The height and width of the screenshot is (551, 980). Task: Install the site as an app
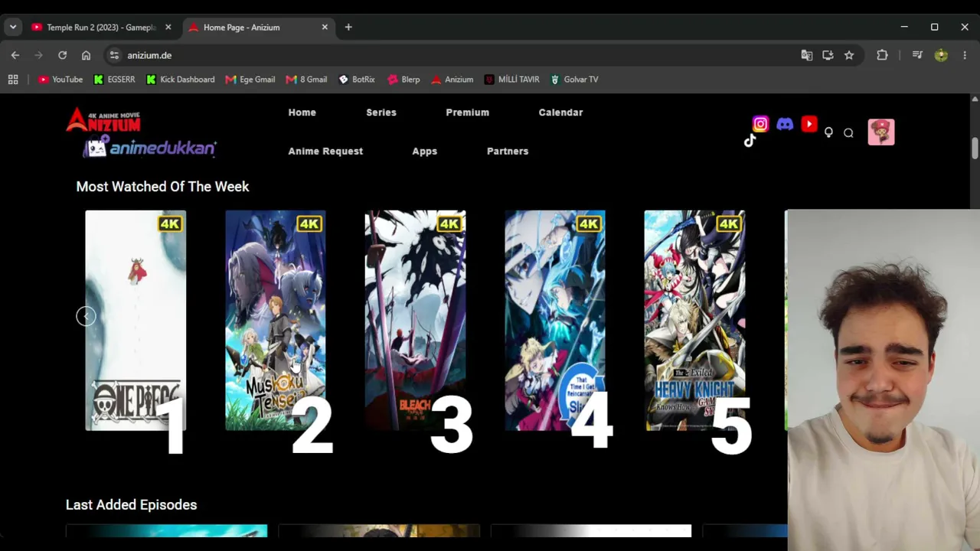click(828, 55)
